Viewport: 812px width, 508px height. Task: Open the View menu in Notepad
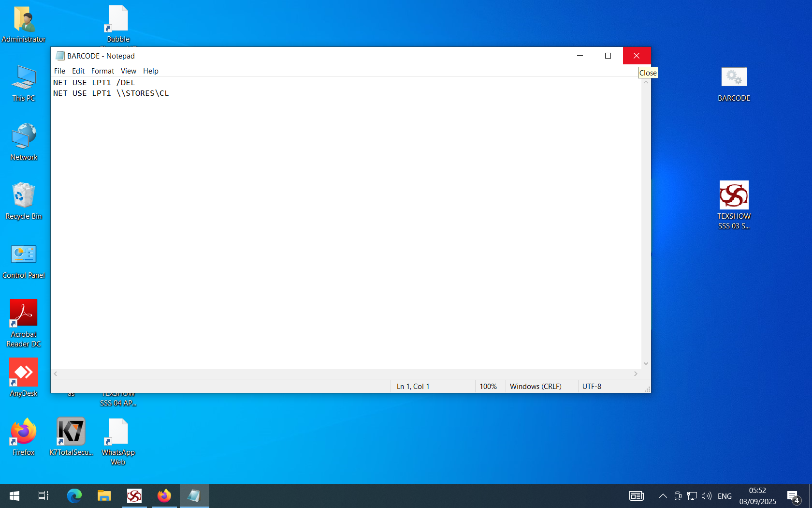click(128, 71)
